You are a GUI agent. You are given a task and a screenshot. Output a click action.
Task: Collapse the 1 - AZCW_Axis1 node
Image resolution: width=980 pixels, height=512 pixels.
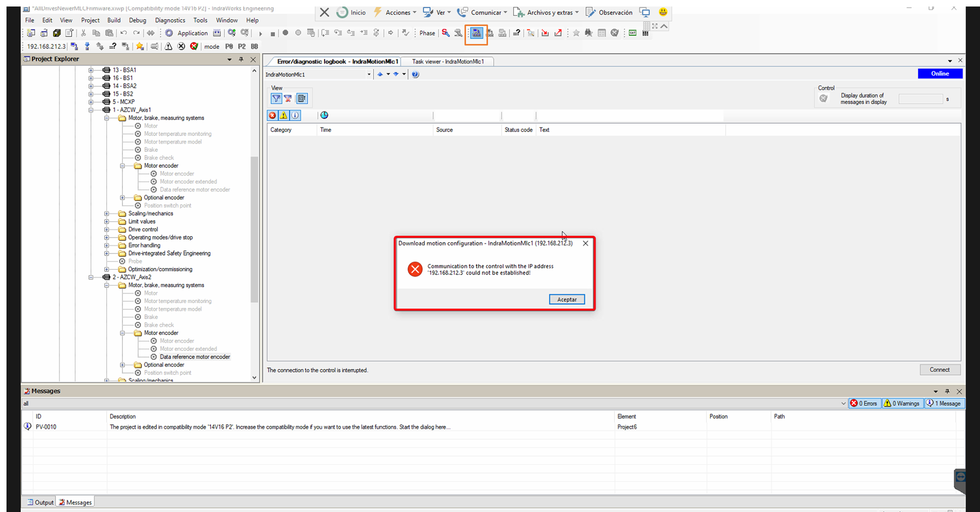point(91,110)
